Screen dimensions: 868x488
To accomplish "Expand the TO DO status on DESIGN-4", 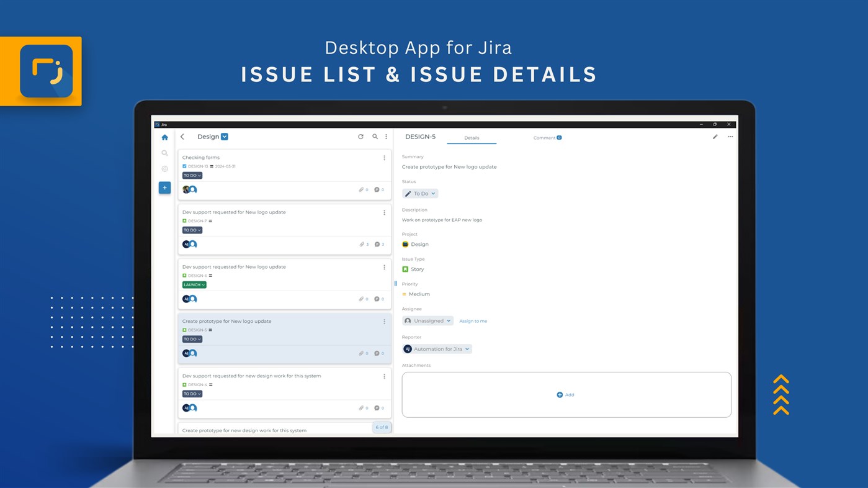I will [x=191, y=393].
